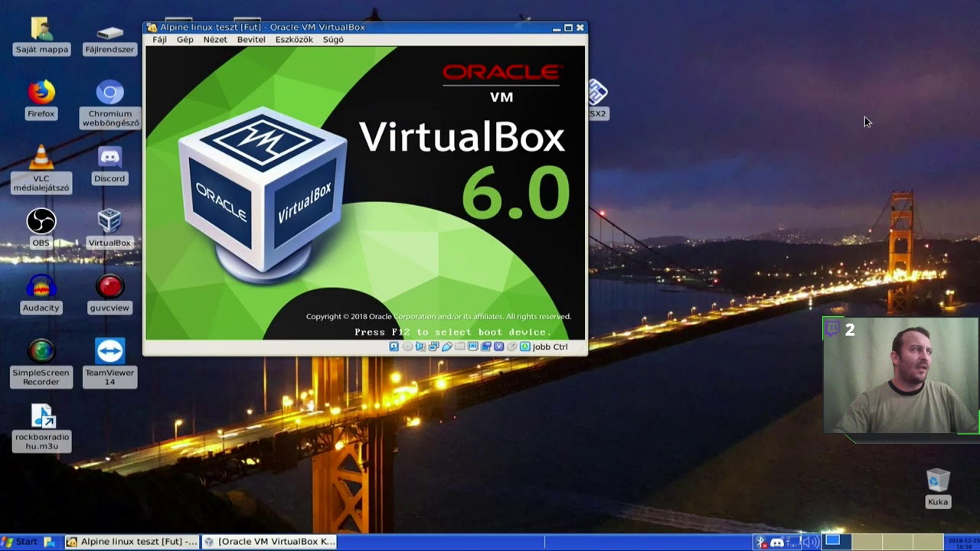Select the TeamViewer 14 desktop icon
The width and height of the screenshot is (980, 551).
(x=109, y=363)
